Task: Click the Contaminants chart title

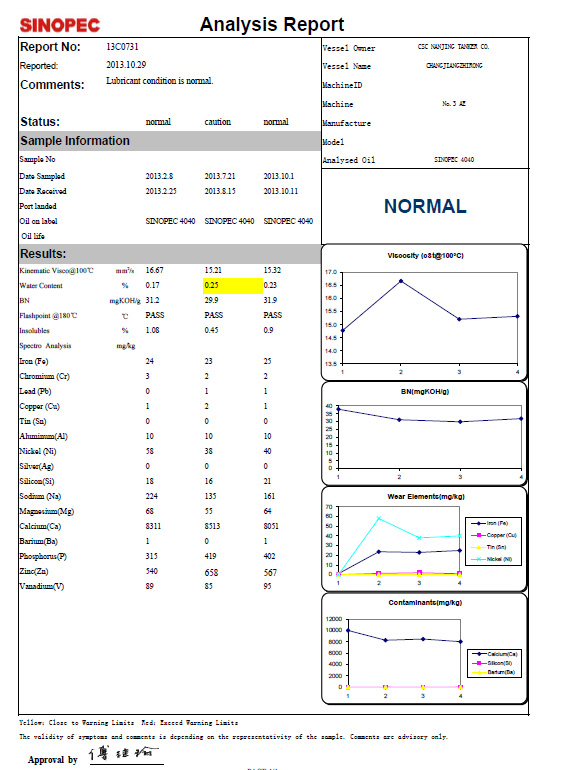Action: point(425,603)
